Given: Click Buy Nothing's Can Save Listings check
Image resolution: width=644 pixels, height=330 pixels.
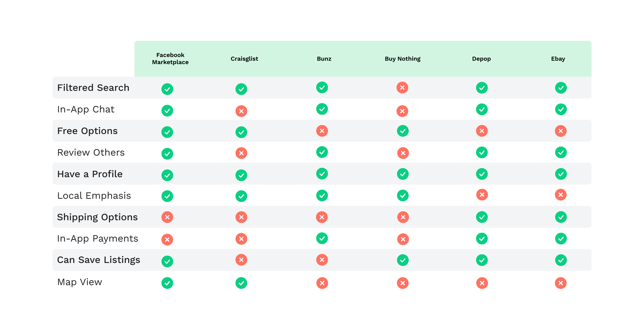Looking at the screenshot, I should pos(403,260).
